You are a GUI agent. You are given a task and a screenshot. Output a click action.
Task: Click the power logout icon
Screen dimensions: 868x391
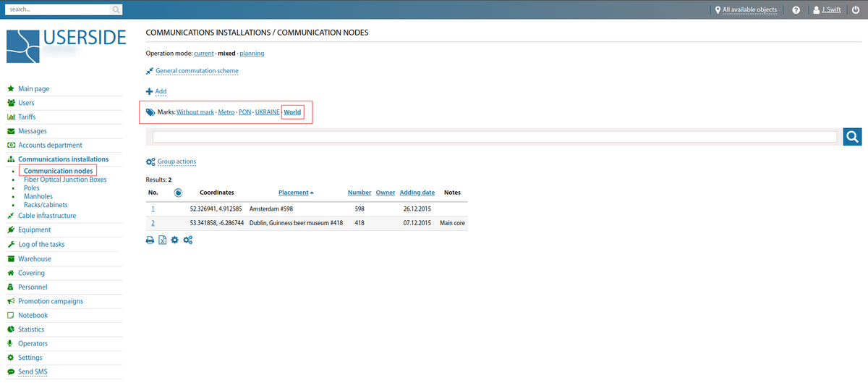click(x=856, y=10)
